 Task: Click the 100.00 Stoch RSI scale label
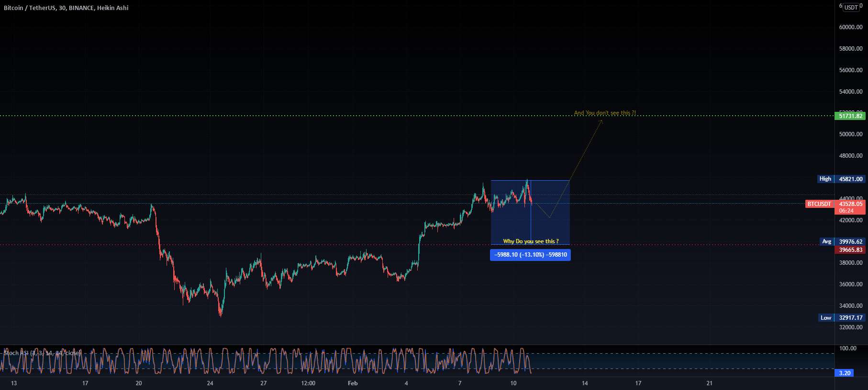(x=848, y=348)
